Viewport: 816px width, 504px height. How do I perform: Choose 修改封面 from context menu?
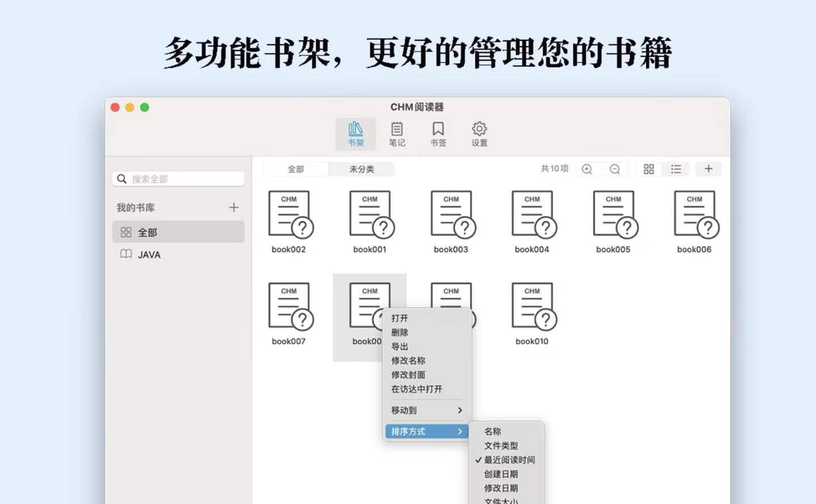point(408,375)
